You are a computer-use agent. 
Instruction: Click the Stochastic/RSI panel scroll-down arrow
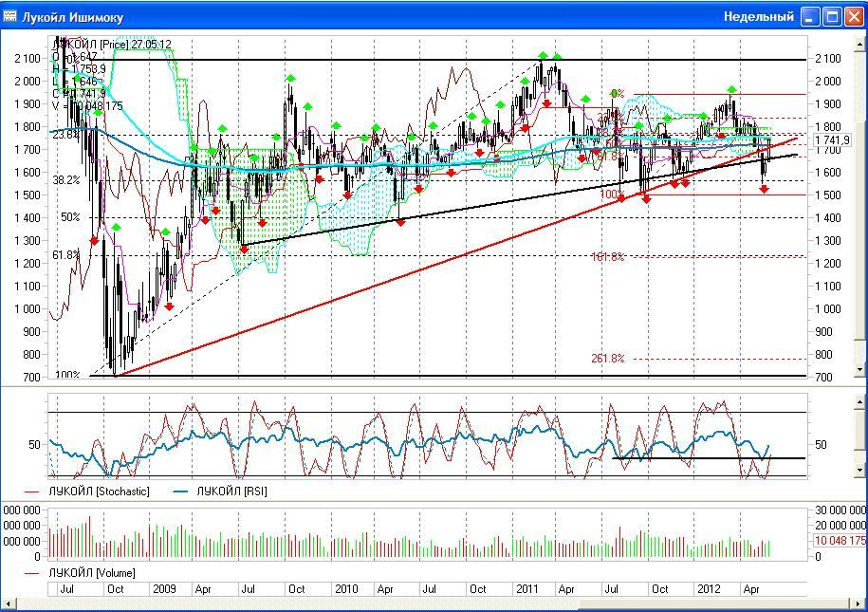pos(859,471)
